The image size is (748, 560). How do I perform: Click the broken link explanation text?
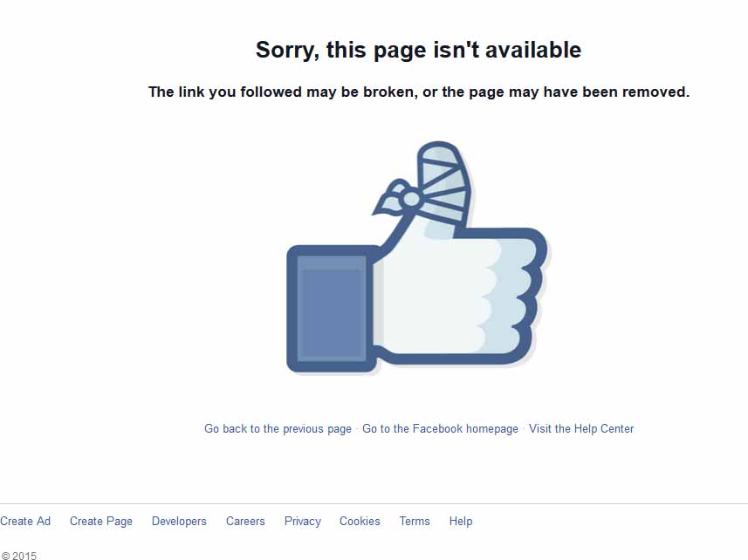[x=419, y=92]
